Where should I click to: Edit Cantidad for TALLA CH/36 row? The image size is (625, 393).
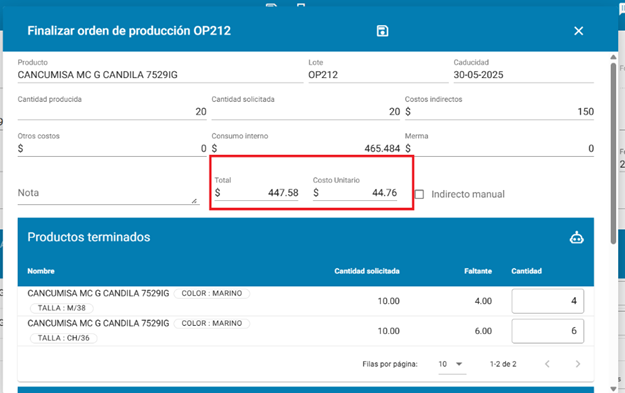pyautogui.click(x=548, y=331)
